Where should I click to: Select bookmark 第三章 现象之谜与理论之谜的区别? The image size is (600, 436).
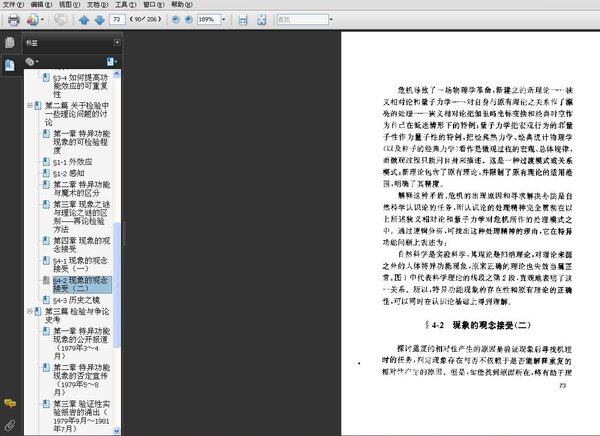click(x=81, y=217)
